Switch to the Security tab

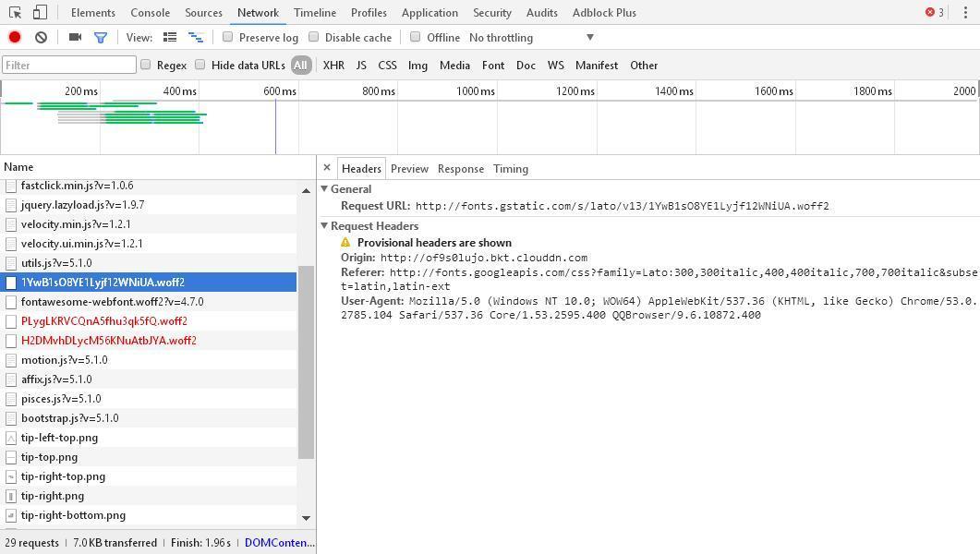pyautogui.click(x=492, y=13)
